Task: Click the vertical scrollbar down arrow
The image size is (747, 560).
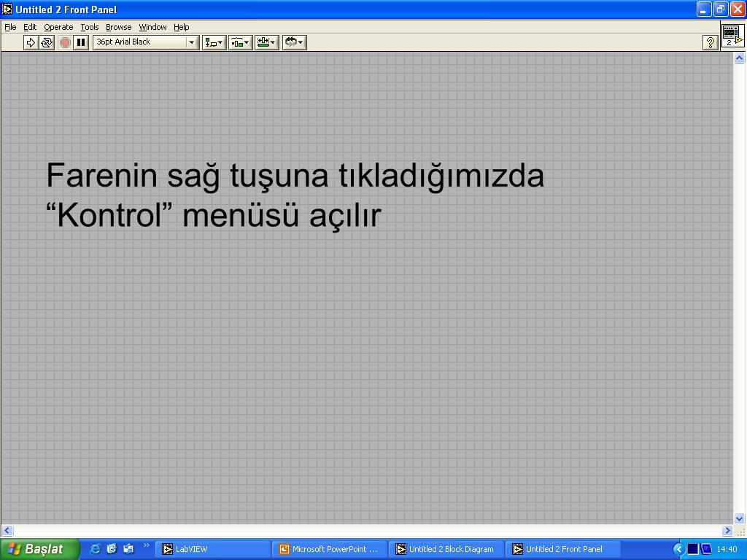Action: click(739, 518)
